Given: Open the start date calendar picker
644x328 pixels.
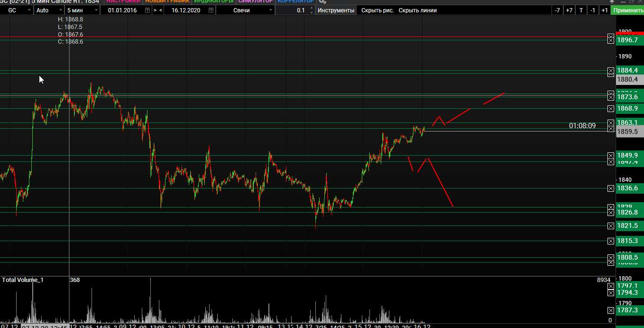Looking at the screenshot, I should click(147, 10).
